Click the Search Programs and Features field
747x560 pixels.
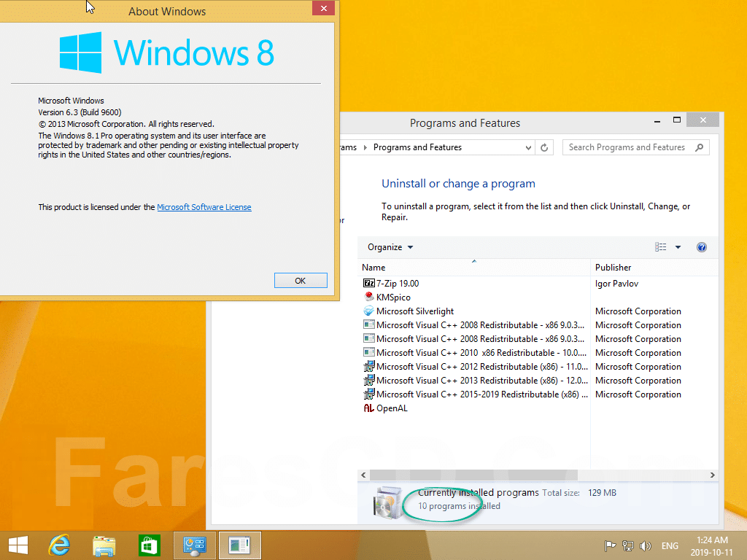click(627, 147)
